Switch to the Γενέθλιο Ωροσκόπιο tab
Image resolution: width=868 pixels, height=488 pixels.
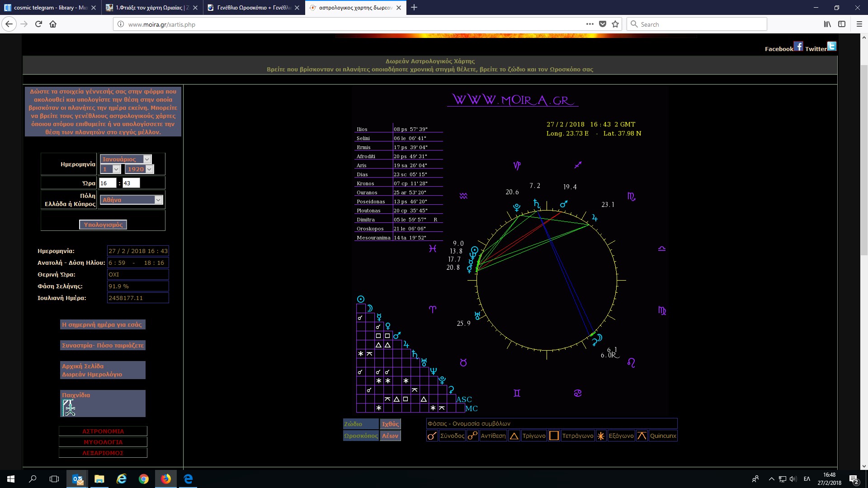coord(253,8)
